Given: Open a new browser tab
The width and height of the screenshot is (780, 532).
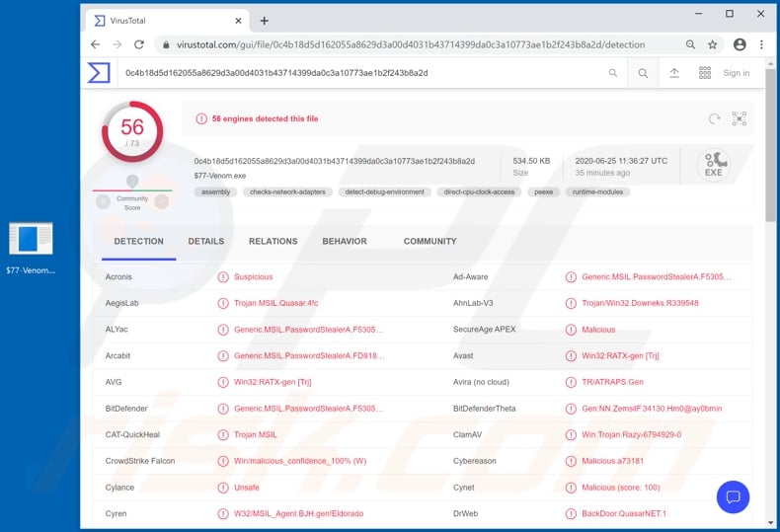Looking at the screenshot, I should point(265,21).
